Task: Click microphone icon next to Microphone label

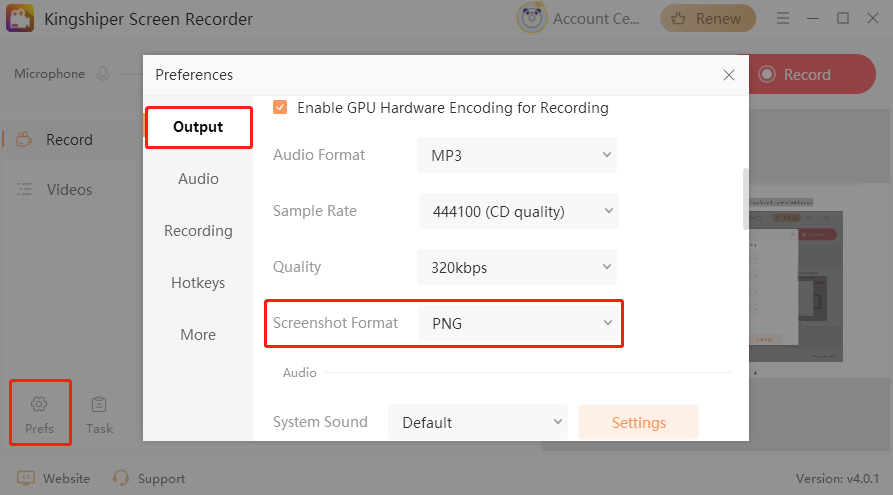Action: pos(103,74)
